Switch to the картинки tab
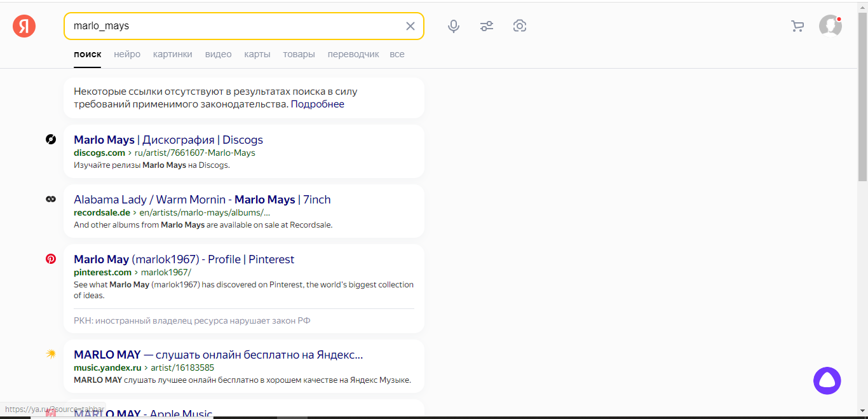Screen dimensions: 868x419 point(172,54)
